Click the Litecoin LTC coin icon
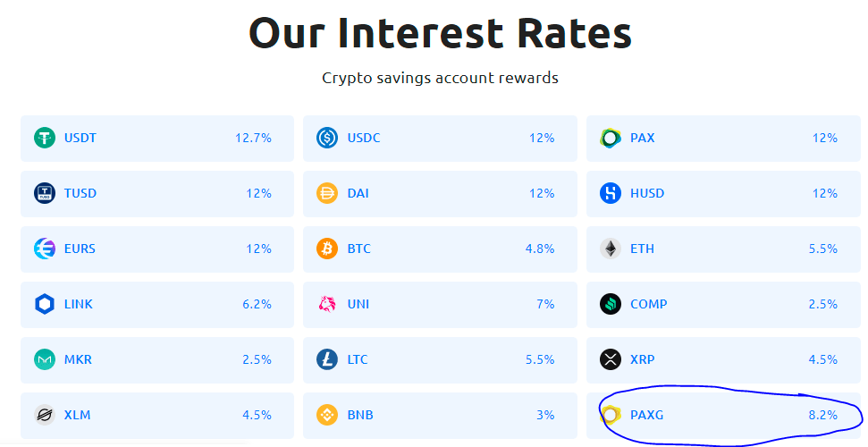The image size is (868, 447). coord(327,359)
